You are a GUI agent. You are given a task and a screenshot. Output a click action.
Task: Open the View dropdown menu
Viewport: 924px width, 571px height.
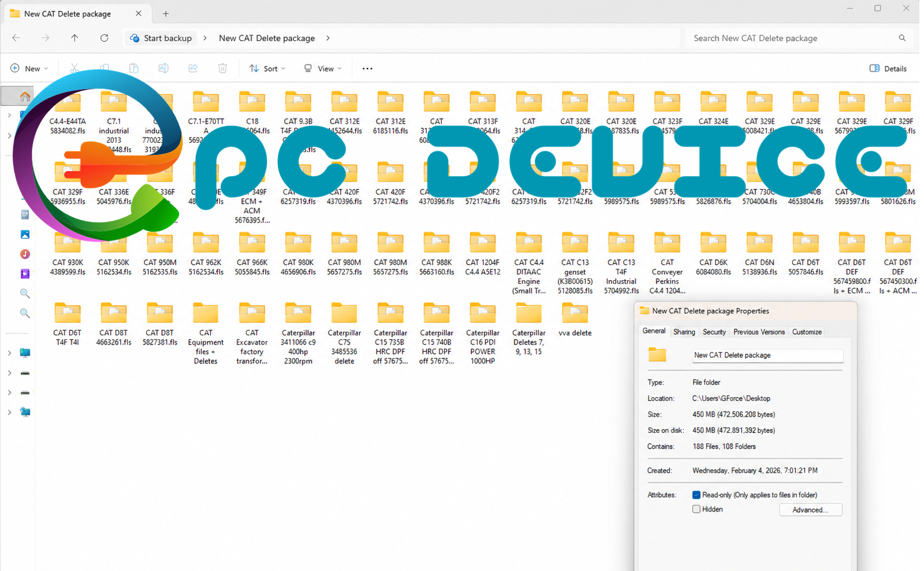click(323, 68)
